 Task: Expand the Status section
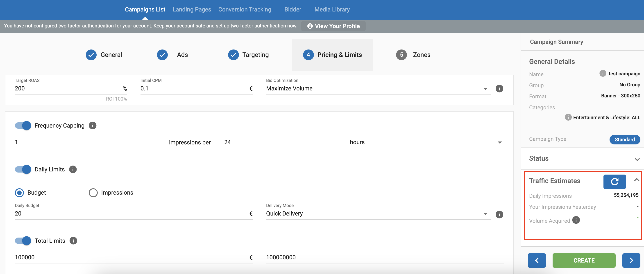tap(637, 159)
